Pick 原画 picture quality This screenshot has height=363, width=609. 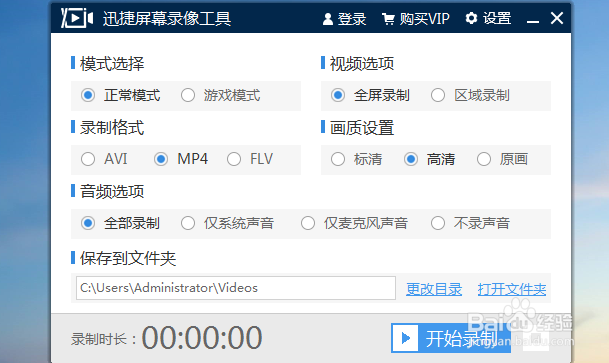tap(503, 159)
